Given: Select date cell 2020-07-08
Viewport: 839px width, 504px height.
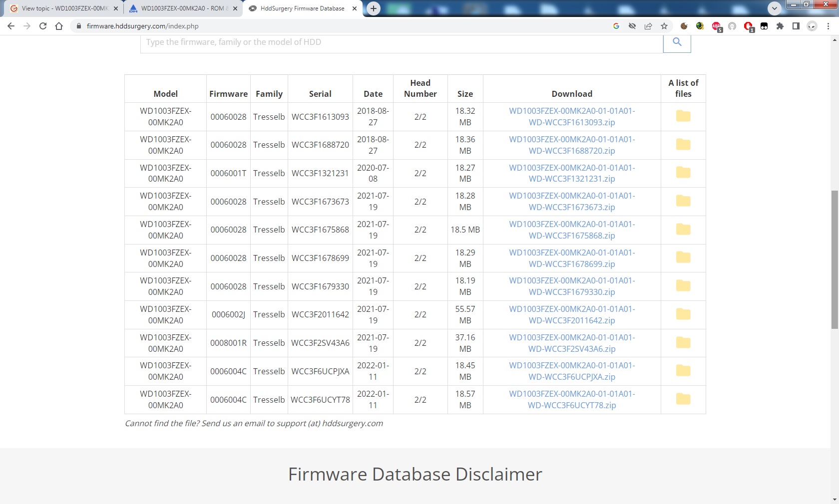Looking at the screenshot, I should [373, 173].
